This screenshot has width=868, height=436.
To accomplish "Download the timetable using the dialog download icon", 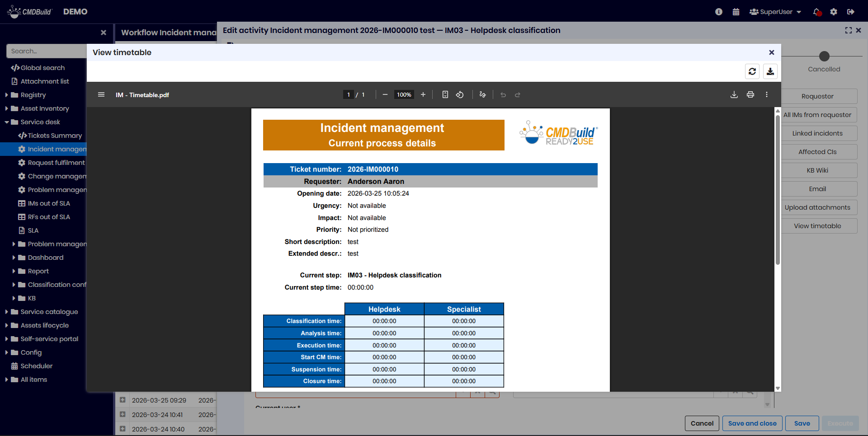I will pos(770,71).
